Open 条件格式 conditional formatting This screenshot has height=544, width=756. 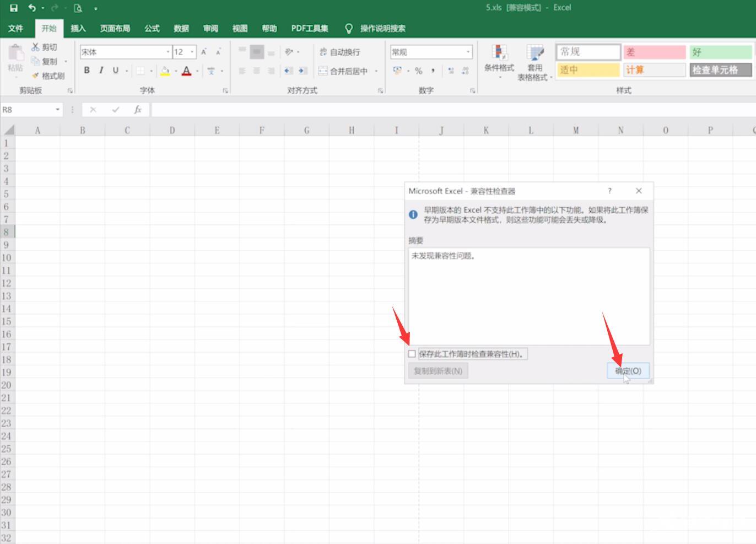(499, 62)
